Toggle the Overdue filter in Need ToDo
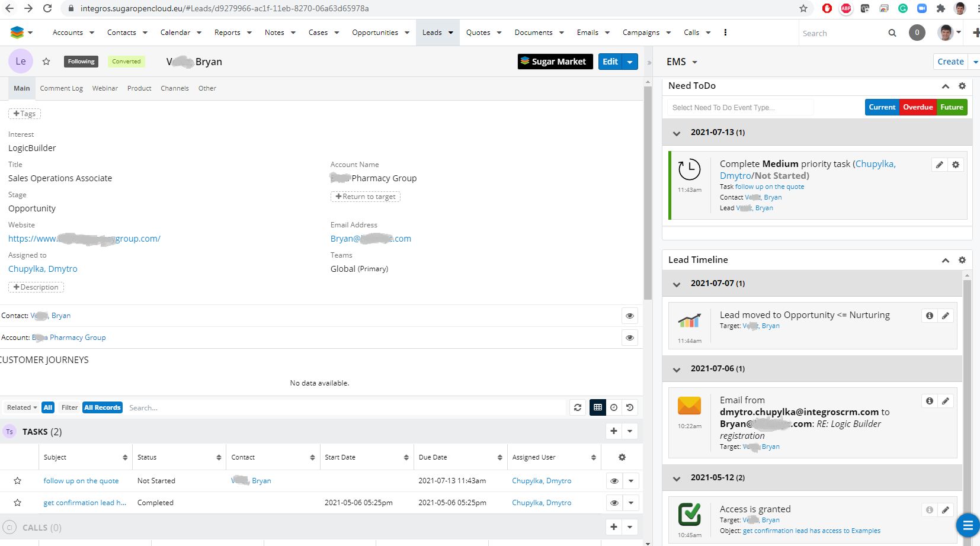Image resolution: width=980 pixels, height=546 pixels. click(918, 107)
